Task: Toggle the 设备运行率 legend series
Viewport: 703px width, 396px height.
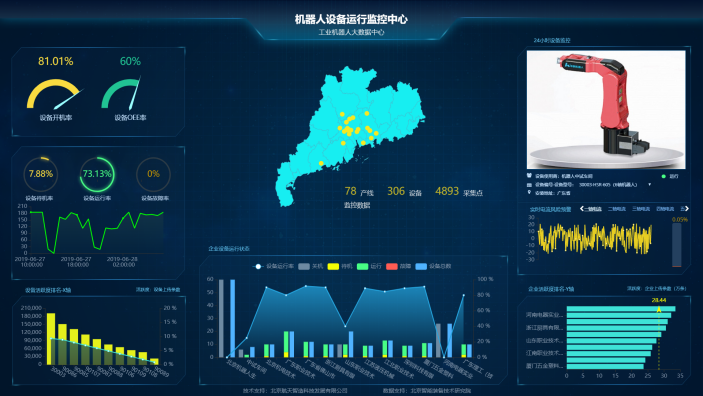Action: point(273,266)
